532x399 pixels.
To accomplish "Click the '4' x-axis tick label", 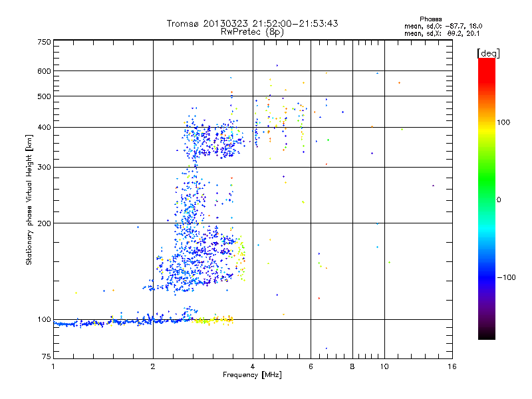I will 253,366.
